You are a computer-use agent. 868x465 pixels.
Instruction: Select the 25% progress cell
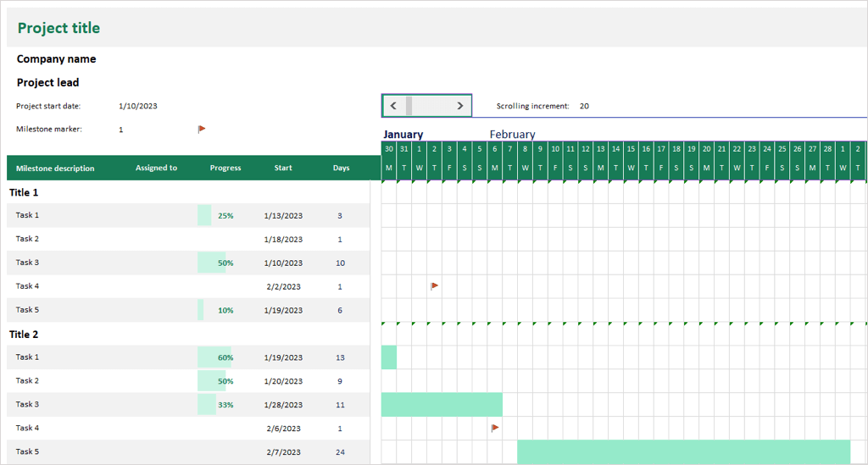click(x=225, y=216)
